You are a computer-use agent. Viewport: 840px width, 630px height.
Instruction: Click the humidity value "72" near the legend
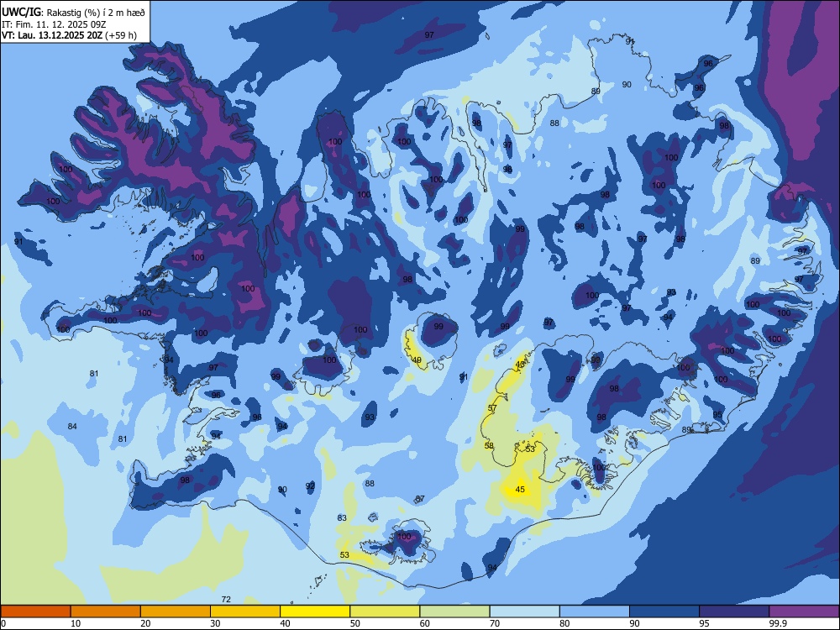click(x=226, y=600)
